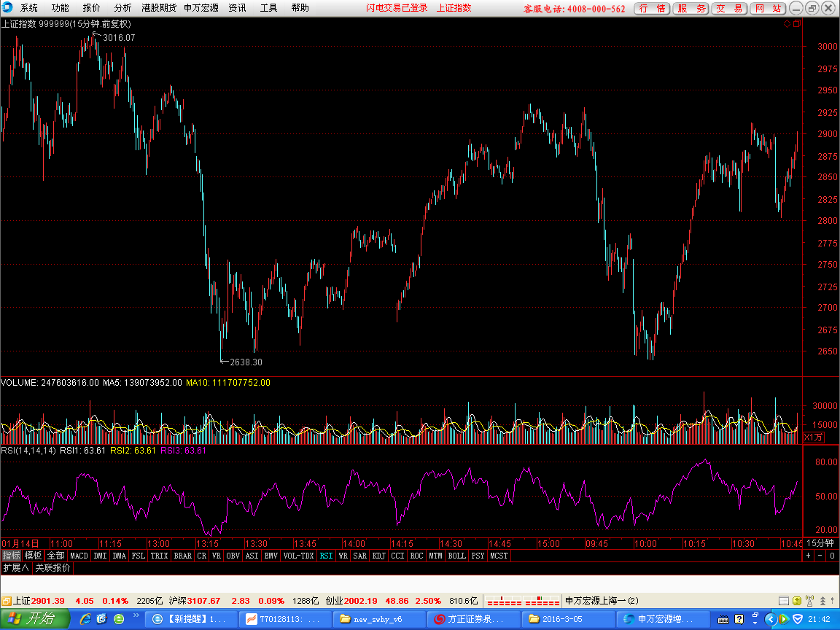Click the 网站 button

coord(769,9)
